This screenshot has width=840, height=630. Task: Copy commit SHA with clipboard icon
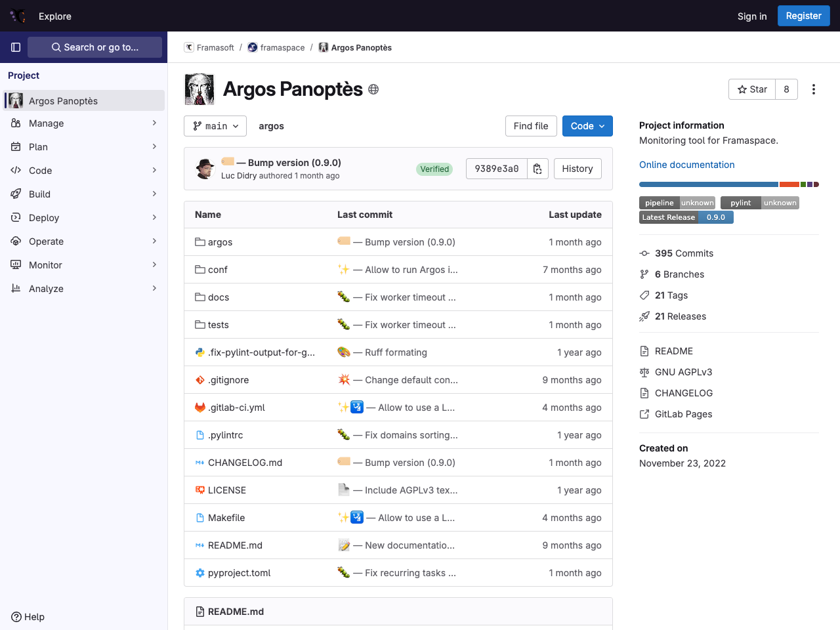tap(537, 169)
